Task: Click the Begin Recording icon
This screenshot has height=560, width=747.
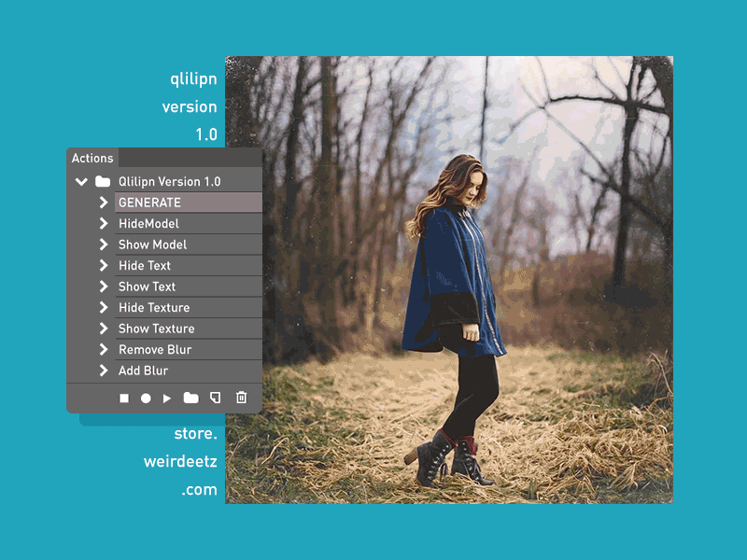Action: (x=148, y=399)
